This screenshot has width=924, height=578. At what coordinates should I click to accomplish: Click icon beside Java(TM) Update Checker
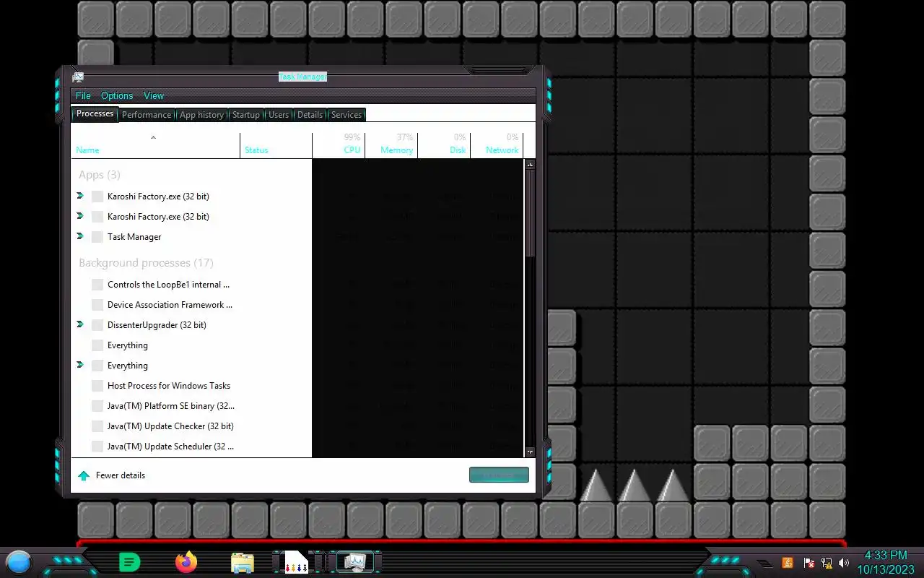[97, 426]
